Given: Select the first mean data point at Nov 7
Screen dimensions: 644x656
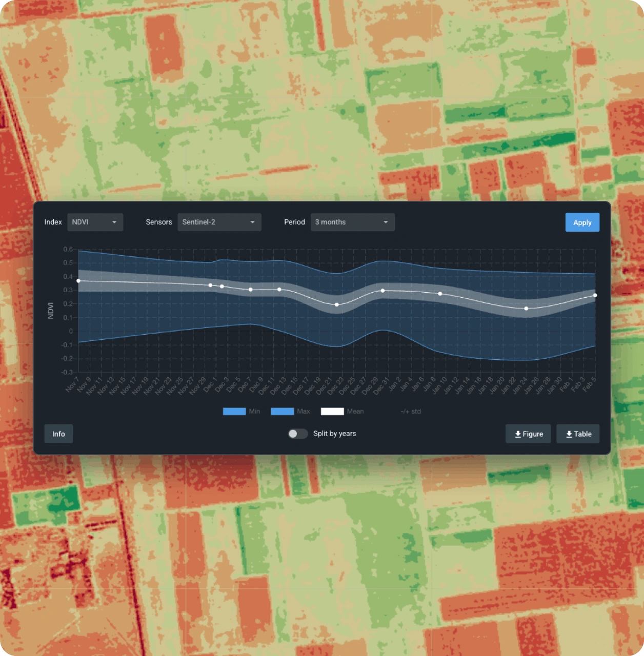Looking at the screenshot, I should click(78, 281).
